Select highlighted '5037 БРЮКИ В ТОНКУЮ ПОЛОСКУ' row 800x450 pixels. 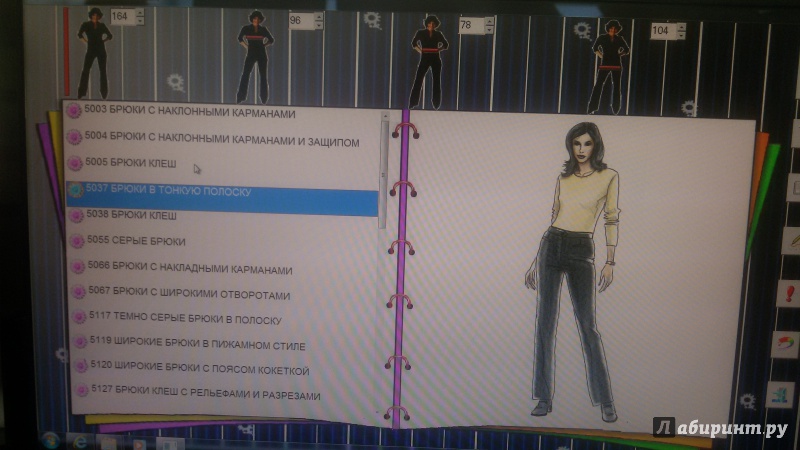(x=222, y=197)
